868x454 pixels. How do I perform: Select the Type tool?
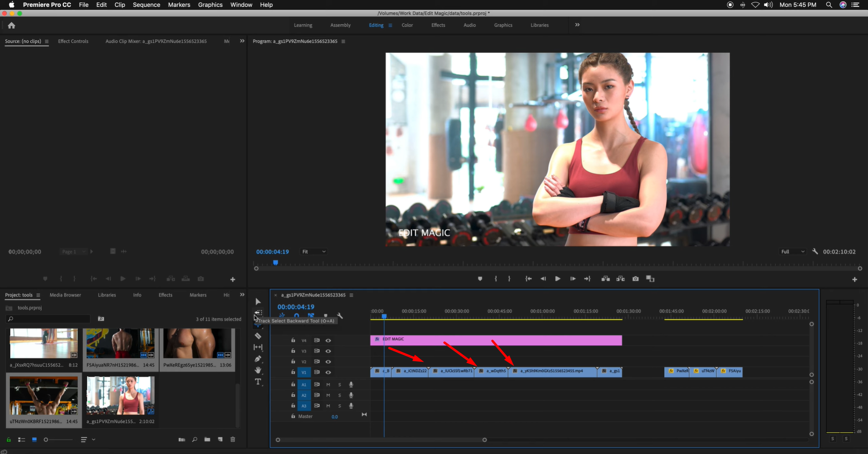coord(258,382)
